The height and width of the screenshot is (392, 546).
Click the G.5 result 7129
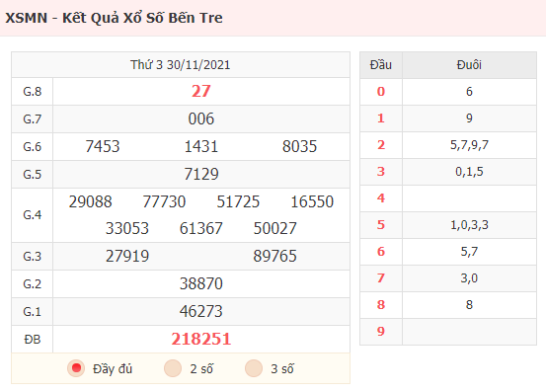tap(201, 174)
